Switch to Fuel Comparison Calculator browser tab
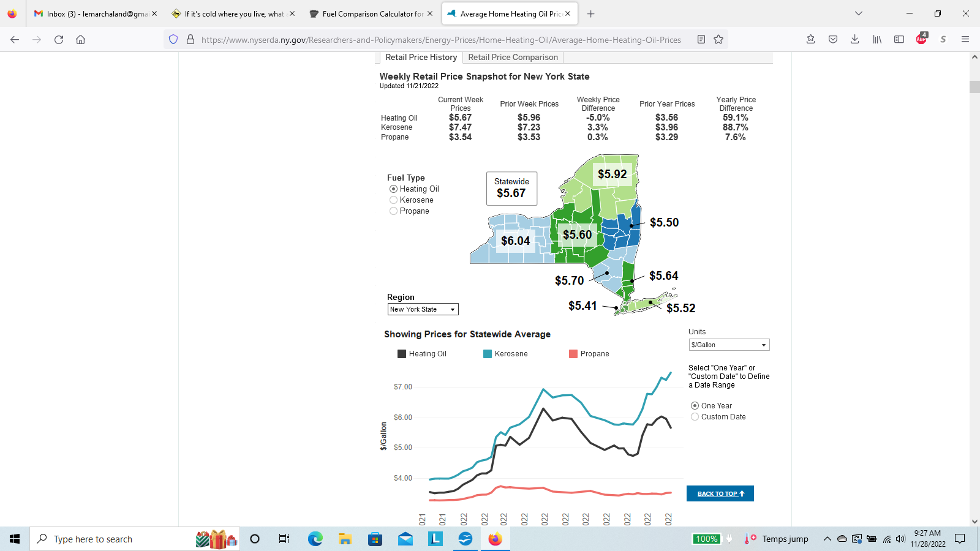The image size is (980, 551). (372, 13)
